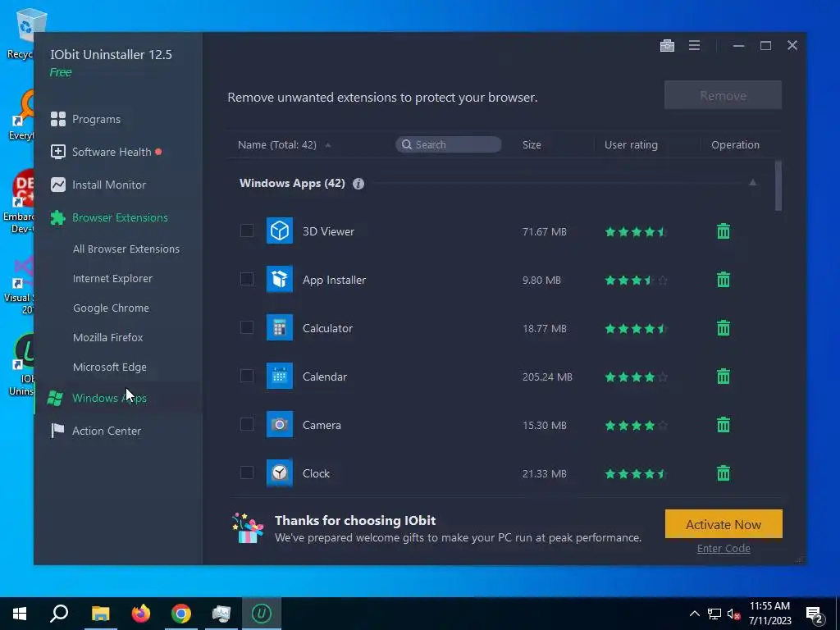Click the Windows Apps logo icon
This screenshot has height=630, width=840.
coord(55,398)
